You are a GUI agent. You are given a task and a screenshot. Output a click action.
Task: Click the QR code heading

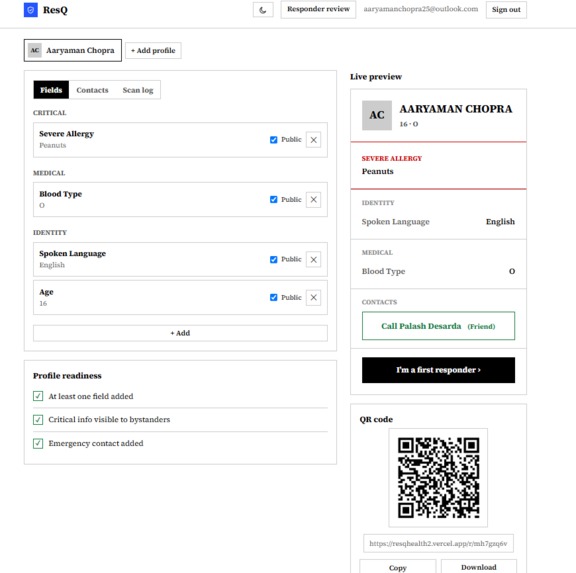[x=376, y=419]
